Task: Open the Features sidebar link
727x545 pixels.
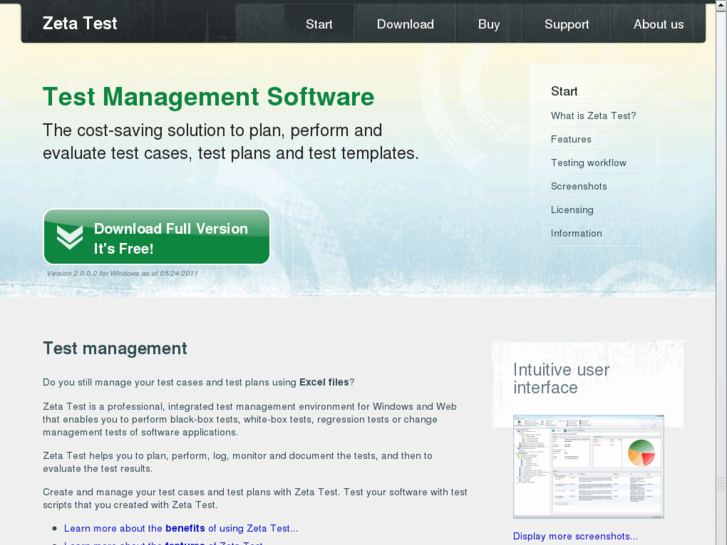Action: tap(571, 139)
